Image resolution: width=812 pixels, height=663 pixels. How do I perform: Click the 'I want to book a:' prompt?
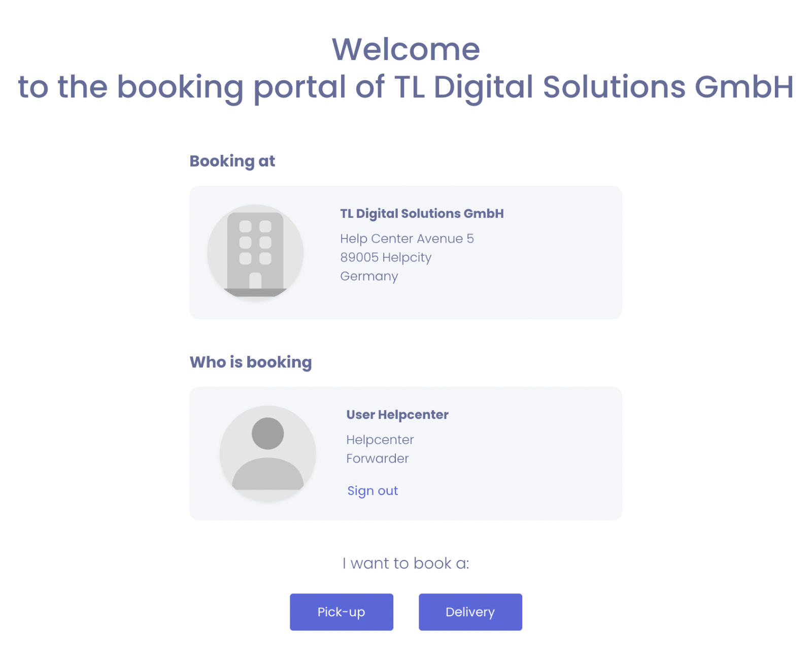click(x=405, y=563)
